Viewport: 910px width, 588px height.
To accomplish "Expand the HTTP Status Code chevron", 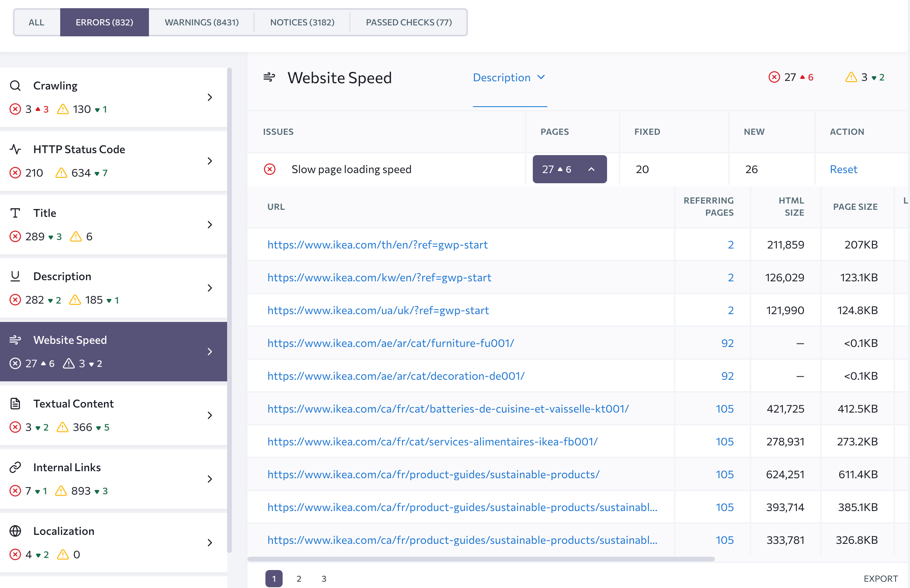I will [x=210, y=161].
